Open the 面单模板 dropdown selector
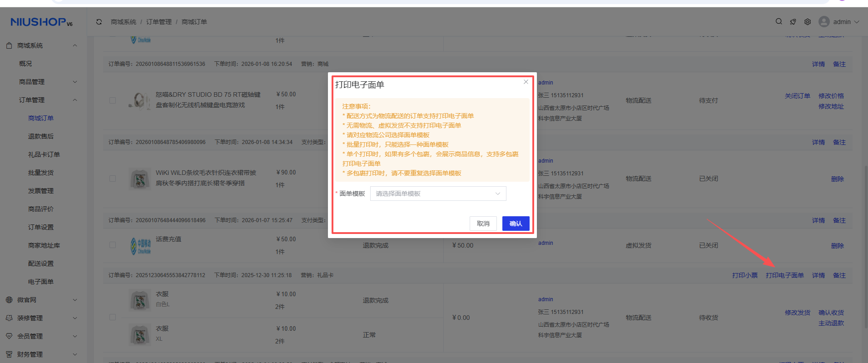The height and width of the screenshot is (363, 868). pos(438,194)
